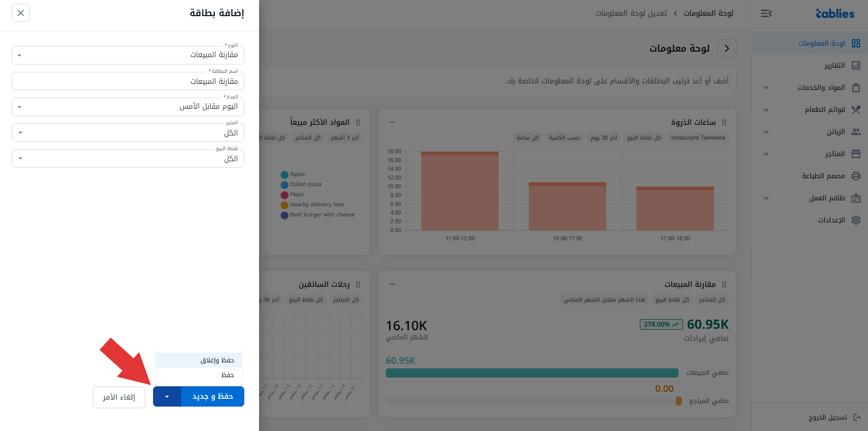The image size is (868, 431).
Task: Click the Apple legend color dot
Action: coord(284,175)
